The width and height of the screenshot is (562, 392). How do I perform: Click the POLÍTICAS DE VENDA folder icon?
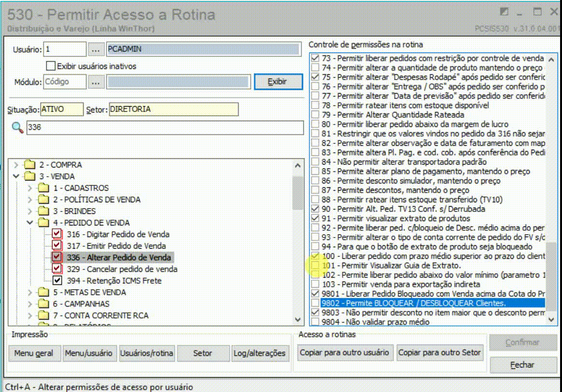click(44, 199)
